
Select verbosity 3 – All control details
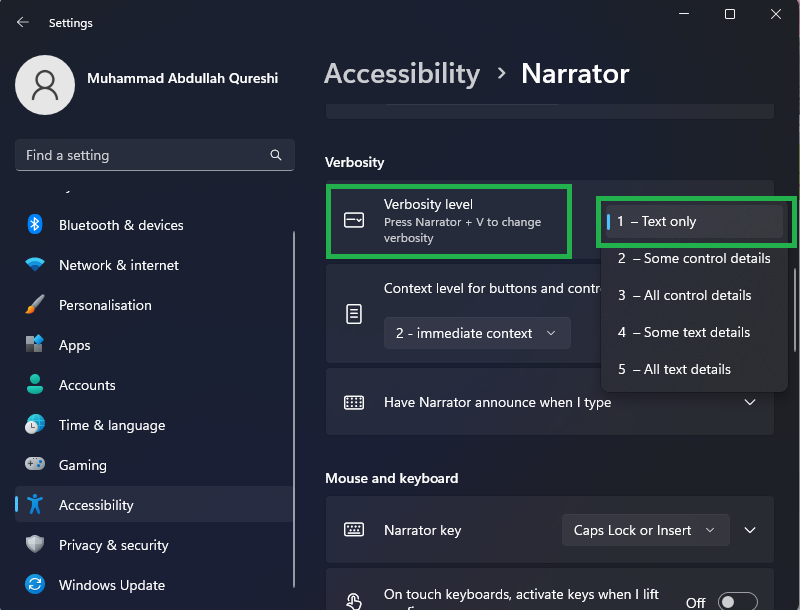coord(684,295)
